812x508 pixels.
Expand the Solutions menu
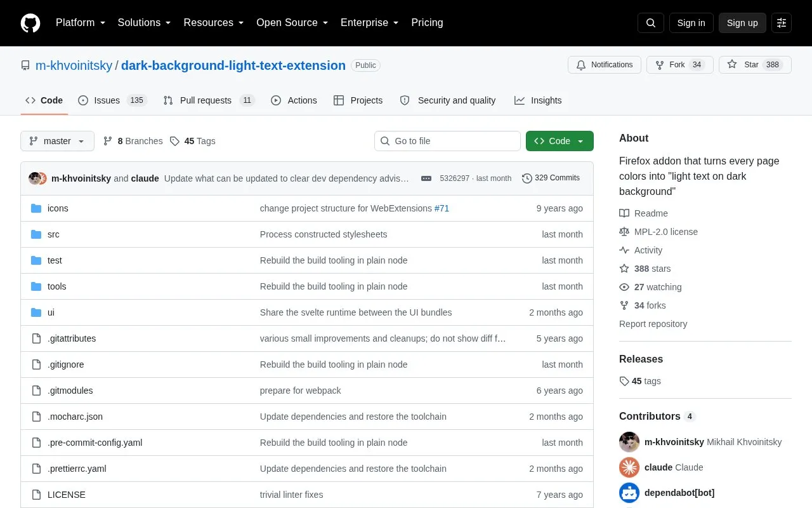145,23
